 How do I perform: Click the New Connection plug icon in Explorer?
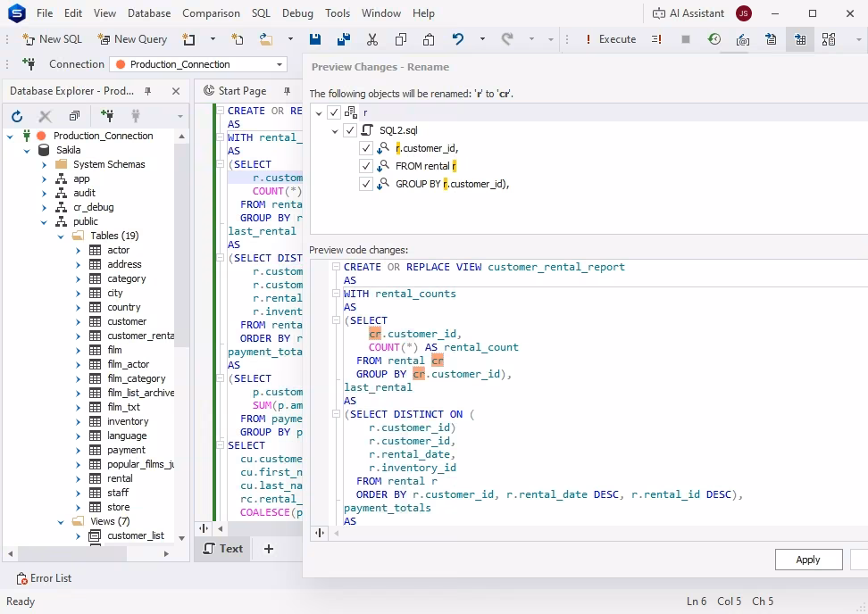(107, 116)
